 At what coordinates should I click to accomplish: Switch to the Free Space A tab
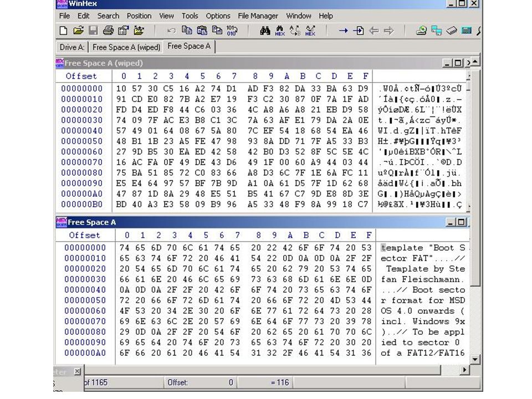coord(189,46)
